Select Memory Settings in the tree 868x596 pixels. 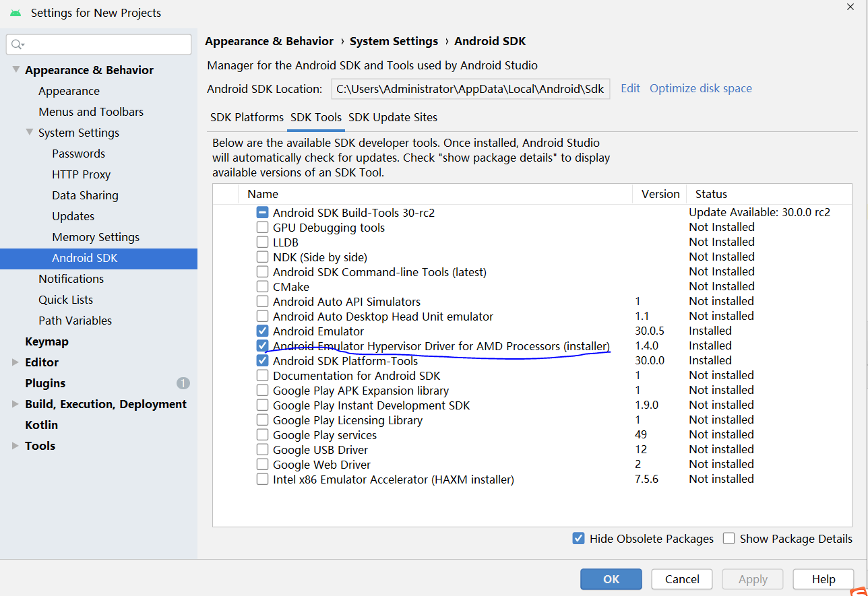pos(96,237)
